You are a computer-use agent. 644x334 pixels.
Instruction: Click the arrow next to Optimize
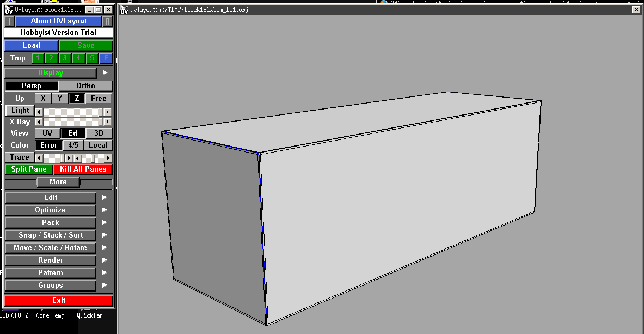(x=105, y=210)
